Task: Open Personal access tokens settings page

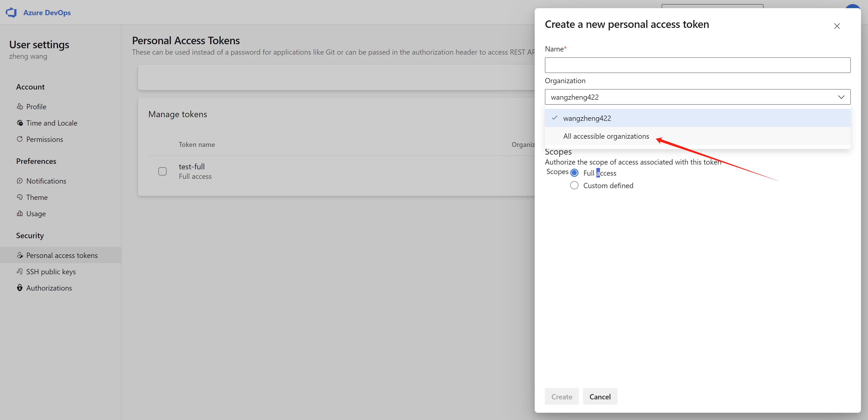Action: pos(62,255)
